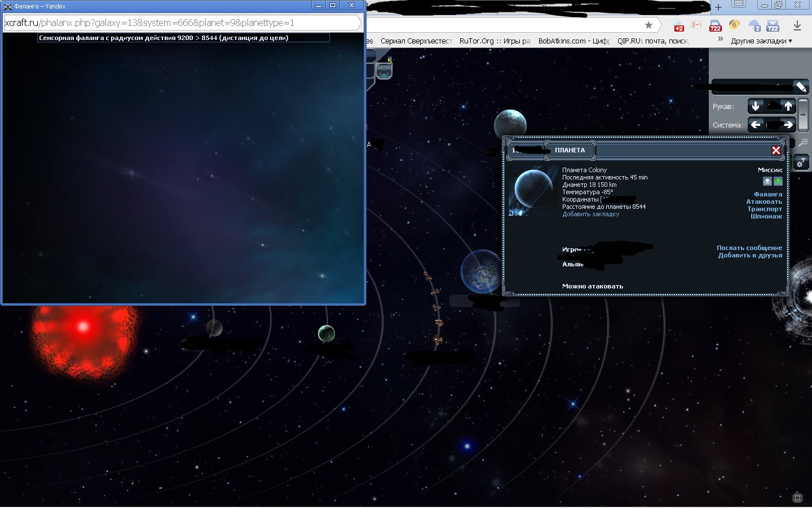
Task: Go to previous Система with left arrow
Action: point(756,125)
